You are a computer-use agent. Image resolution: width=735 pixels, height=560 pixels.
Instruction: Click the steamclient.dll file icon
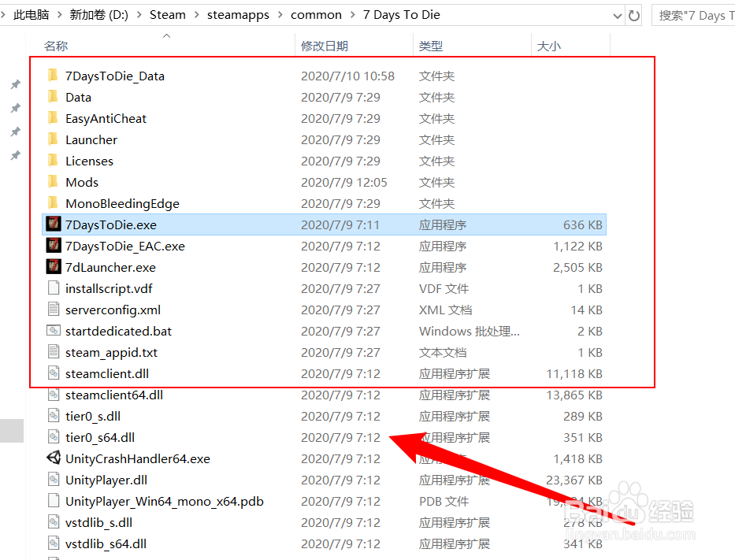click(54, 373)
